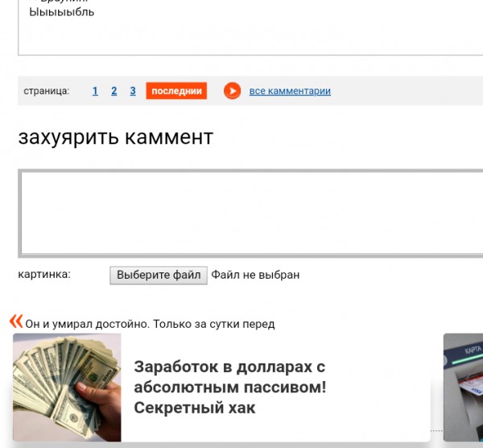Open the dollar bills ad thumbnail

pos(67,388)
